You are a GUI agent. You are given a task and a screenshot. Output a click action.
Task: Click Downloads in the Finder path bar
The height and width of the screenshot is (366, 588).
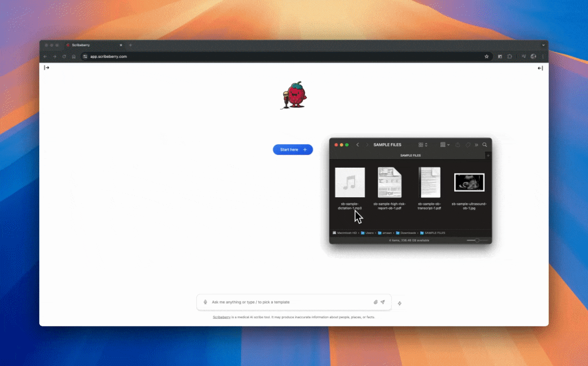tap(406, 233)
